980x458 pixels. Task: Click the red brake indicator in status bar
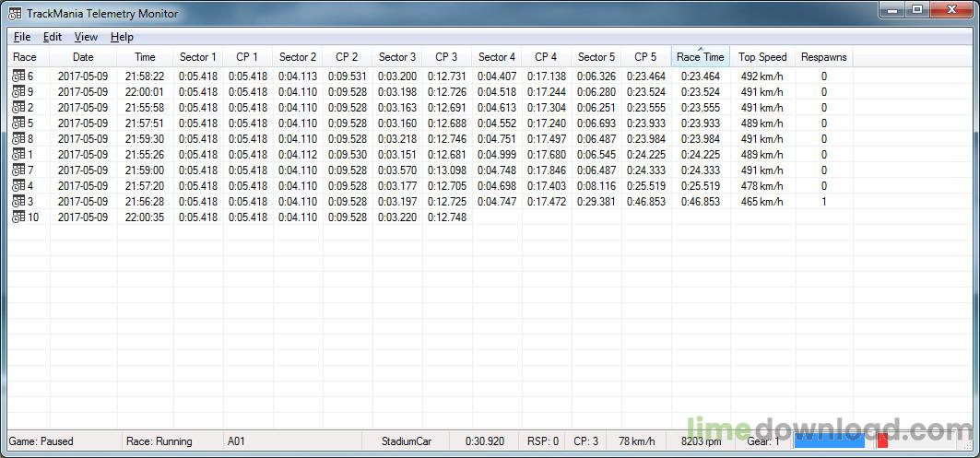click(x=882, y=441)
